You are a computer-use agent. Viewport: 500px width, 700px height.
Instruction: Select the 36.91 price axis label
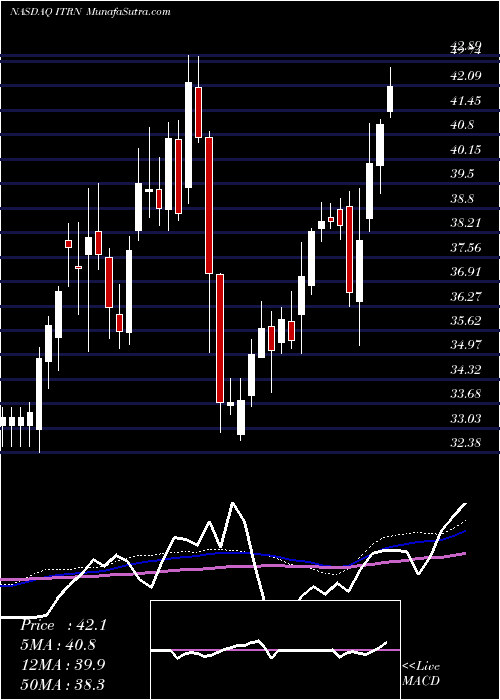tap(466, 272)
